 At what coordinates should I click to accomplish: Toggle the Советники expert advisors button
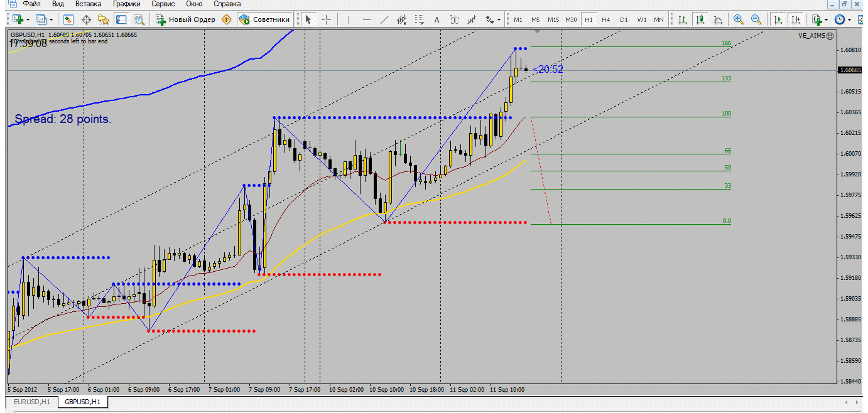pyautogui.click(x=265, y=19)
